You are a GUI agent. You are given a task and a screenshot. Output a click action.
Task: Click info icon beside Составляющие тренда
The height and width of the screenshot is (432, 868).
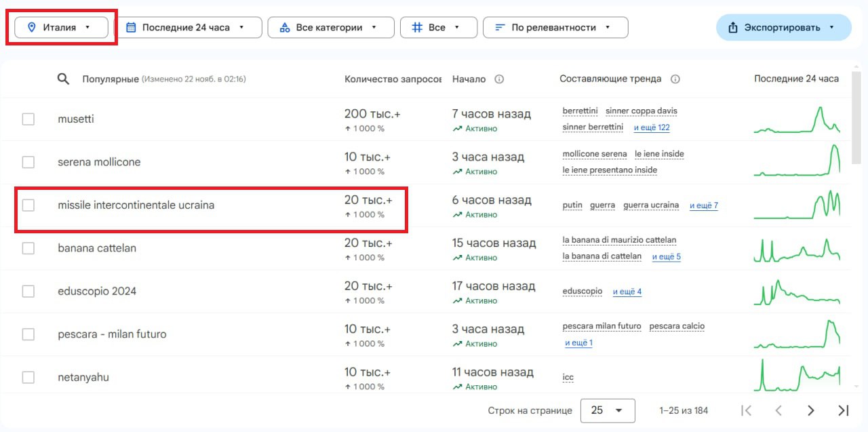click(x=675, y=79)
